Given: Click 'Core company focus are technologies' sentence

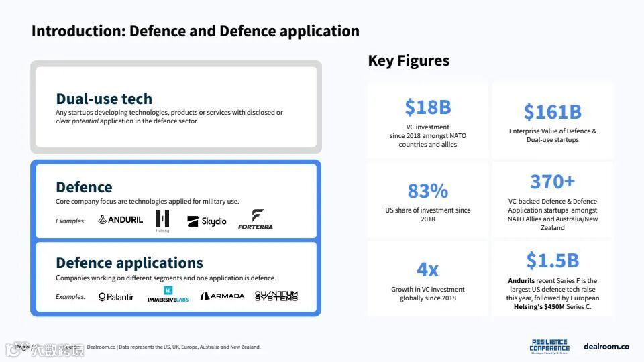Looking at the screenshot, I should [x=147, y=202].
